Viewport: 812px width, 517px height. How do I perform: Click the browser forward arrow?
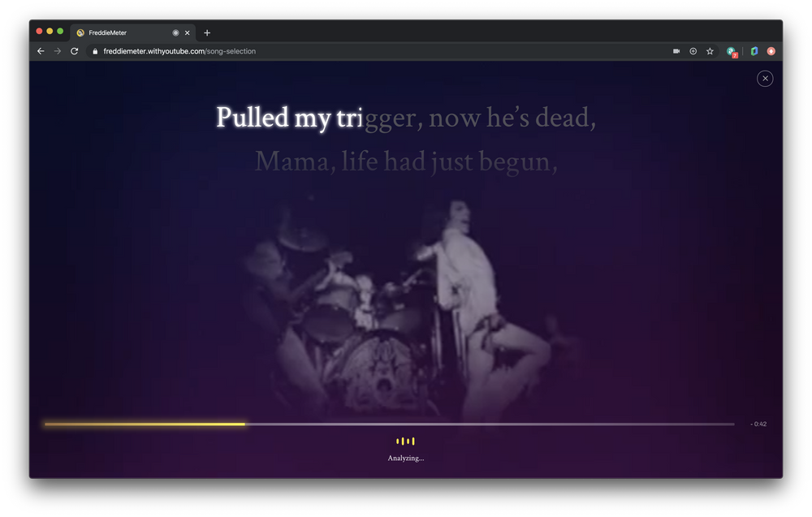pos(58,51)
